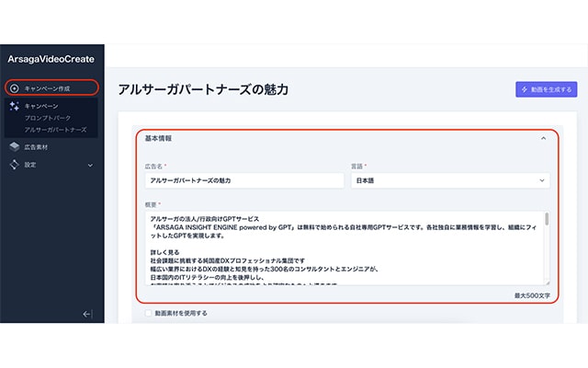Click the ArsagaVideoCreate logo
Viewport: 588px width, 368px height.
[x=51, y=59]
